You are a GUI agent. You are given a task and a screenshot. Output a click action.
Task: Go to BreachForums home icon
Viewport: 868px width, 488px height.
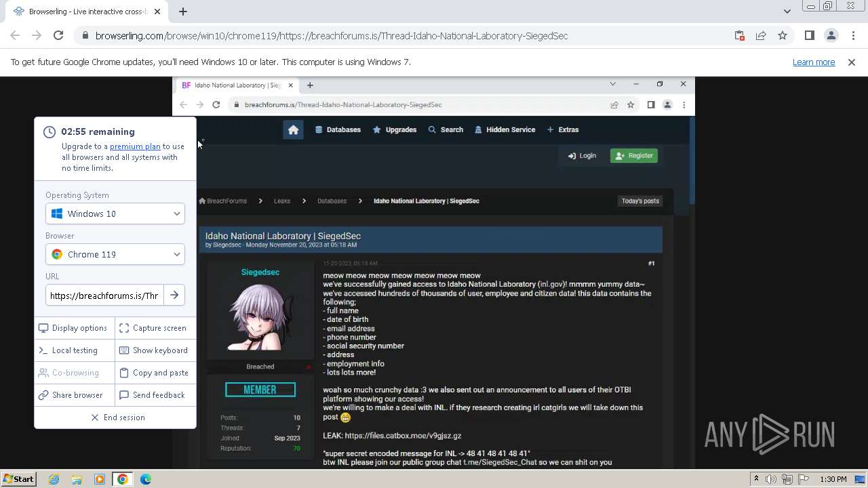pos(293,129)
